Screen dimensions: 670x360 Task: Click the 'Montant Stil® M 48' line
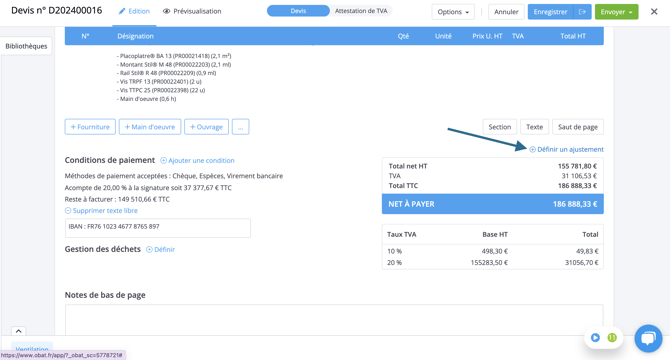pos(173,65)
